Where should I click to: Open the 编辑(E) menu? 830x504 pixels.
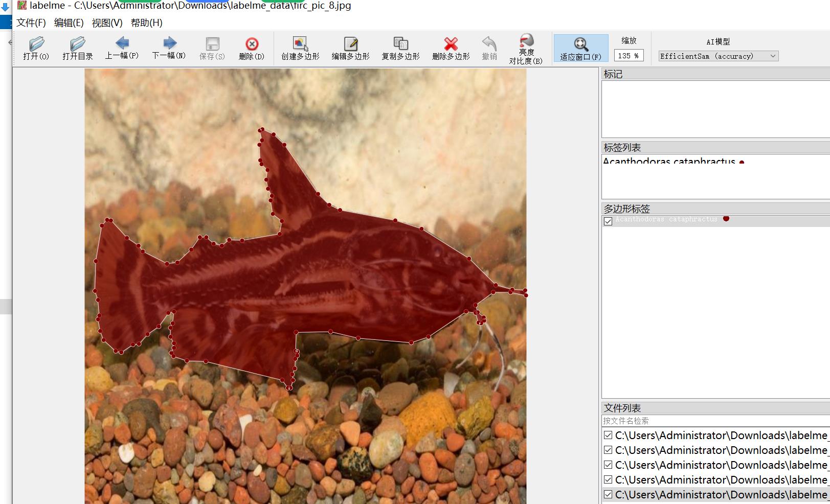tap(69, 22)
